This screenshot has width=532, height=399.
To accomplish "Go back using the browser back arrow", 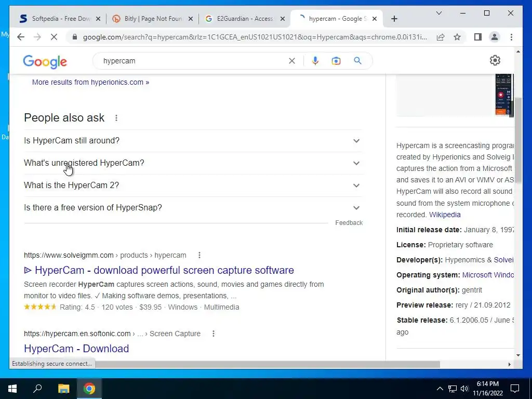I will coord(21,37).
